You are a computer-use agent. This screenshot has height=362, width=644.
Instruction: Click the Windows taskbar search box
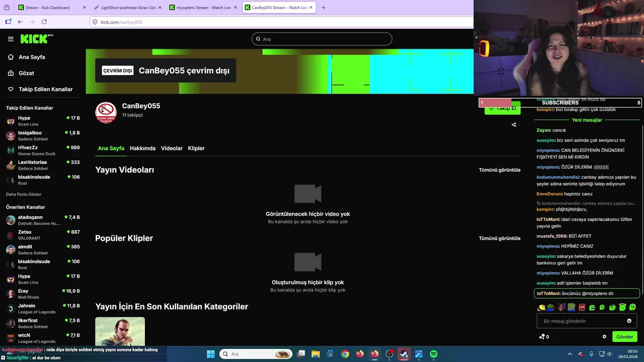pyautogui.click(x=256, y=354)
